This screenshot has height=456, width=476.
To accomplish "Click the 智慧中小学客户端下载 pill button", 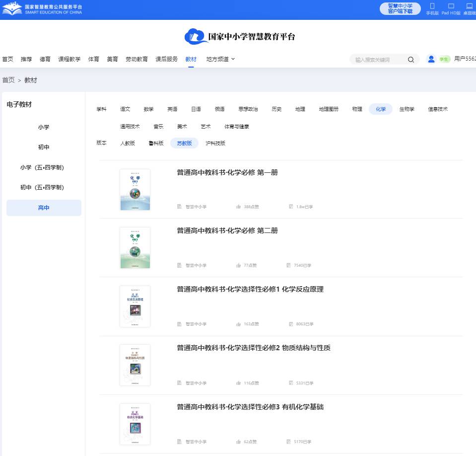I will [400, 9].
